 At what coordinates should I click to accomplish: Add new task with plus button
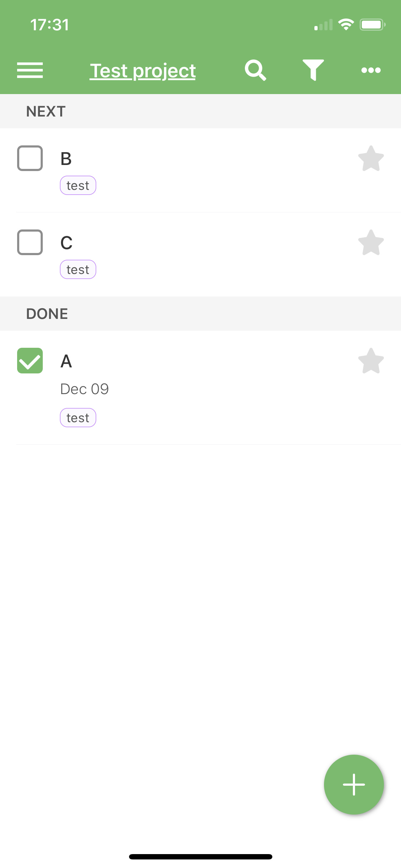coord(354,785)
